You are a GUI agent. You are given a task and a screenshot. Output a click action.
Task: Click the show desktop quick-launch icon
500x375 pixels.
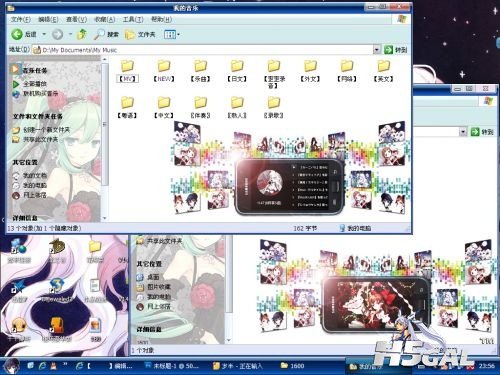coord(31,366)
